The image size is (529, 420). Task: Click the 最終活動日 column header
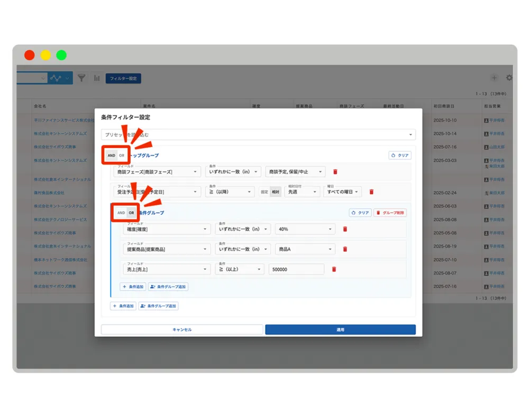(394, 106)
